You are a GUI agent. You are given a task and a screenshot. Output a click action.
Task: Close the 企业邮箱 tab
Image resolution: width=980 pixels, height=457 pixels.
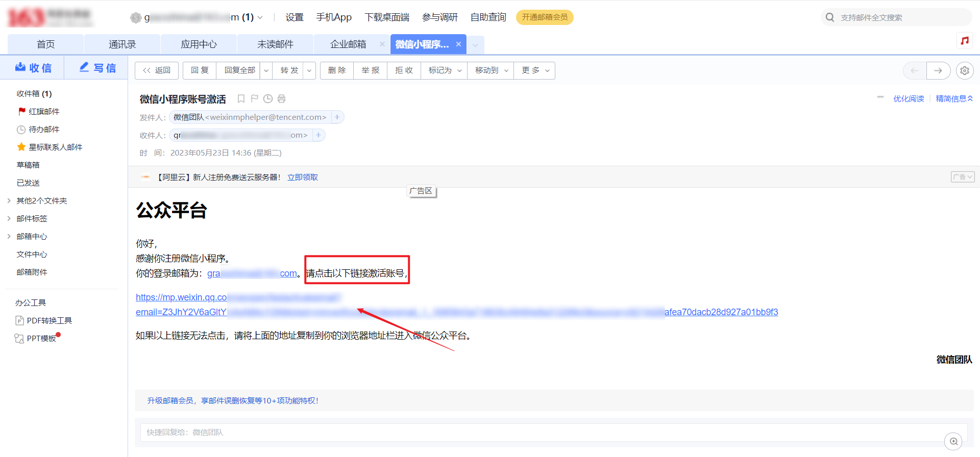(382, 44)
